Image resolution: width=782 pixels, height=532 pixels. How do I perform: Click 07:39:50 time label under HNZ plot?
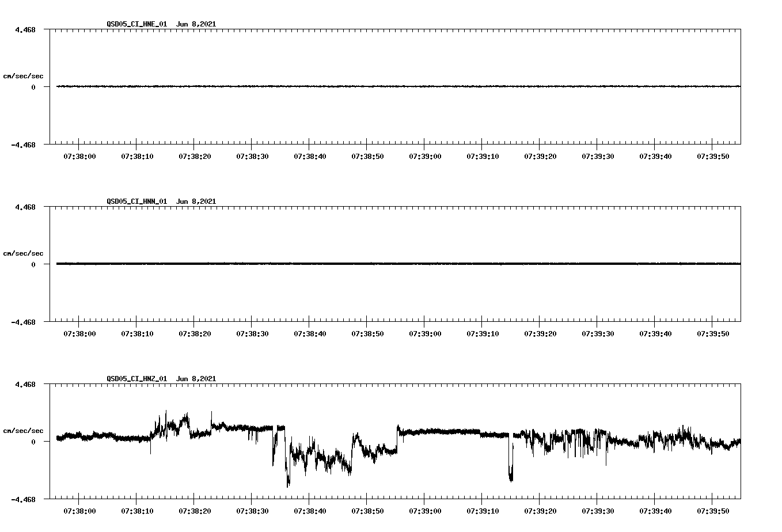click(x=713, y=511)
